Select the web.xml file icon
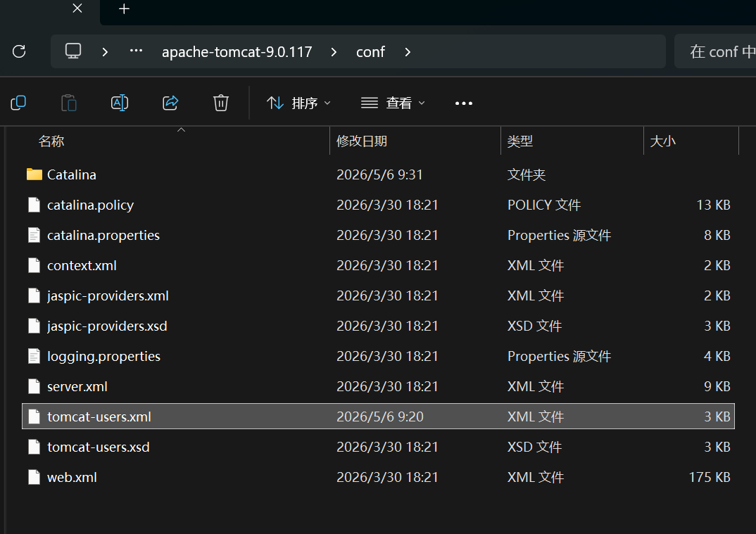 (x=34, y=477)
